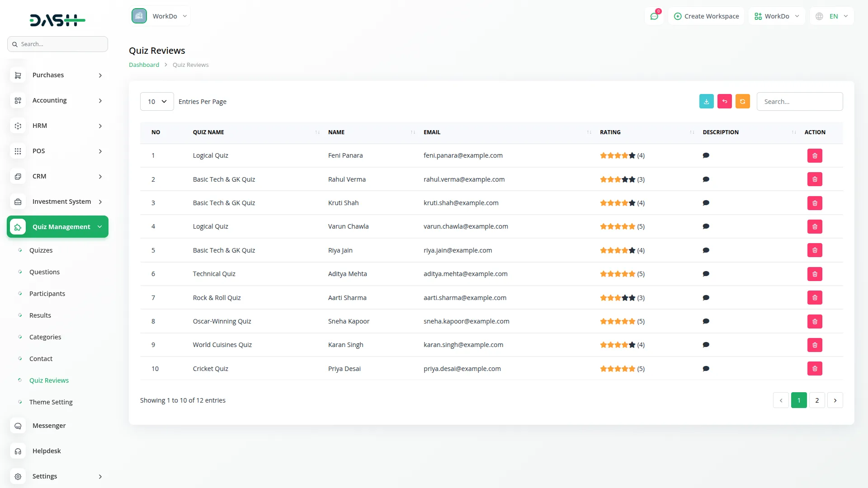Screen dimensions: 868x488
Task: Delete Priya Desai's Cricket Quiz review
Action: click(815, 369)
